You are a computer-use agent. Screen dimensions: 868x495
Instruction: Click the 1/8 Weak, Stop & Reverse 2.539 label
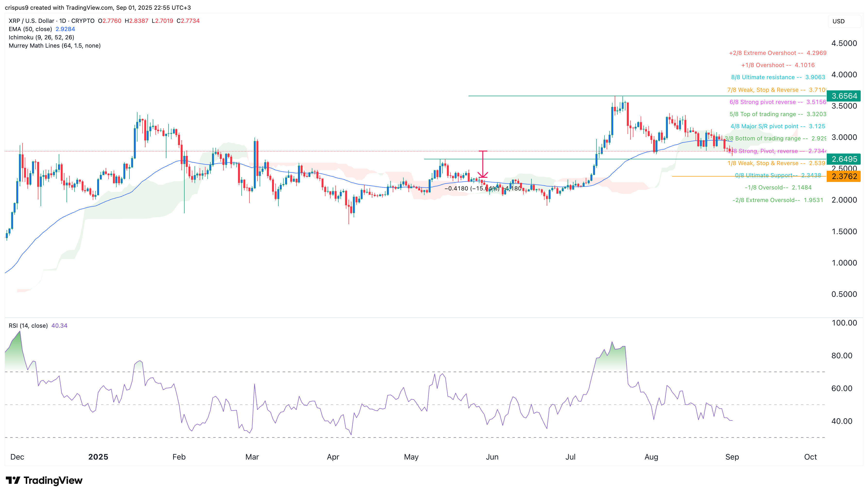click(x=776, y=163)
